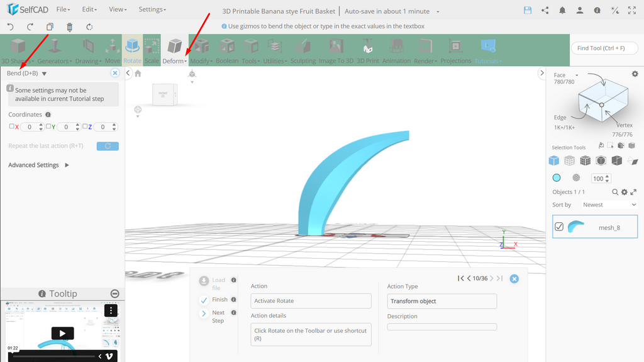
Task: Click the Find Tool search field
Action: tap(604, 48)
